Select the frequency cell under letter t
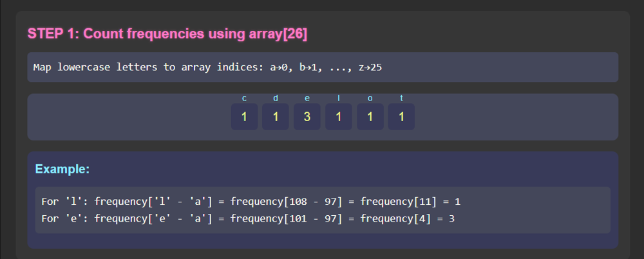The width and height of the screenshot is (644, 259). (x=401, y=117)
